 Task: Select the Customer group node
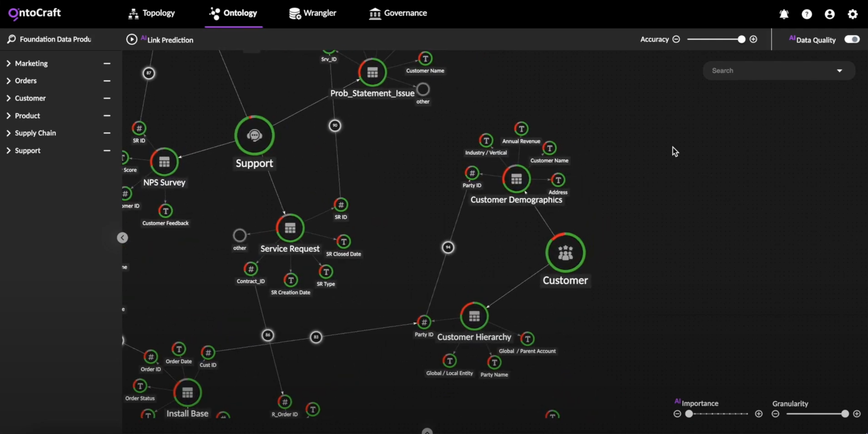pos(566,253)
